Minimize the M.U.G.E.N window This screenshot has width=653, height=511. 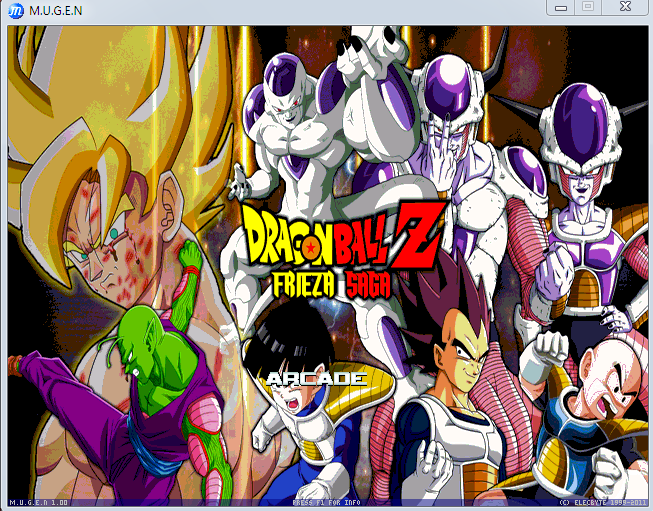point(561,7)
